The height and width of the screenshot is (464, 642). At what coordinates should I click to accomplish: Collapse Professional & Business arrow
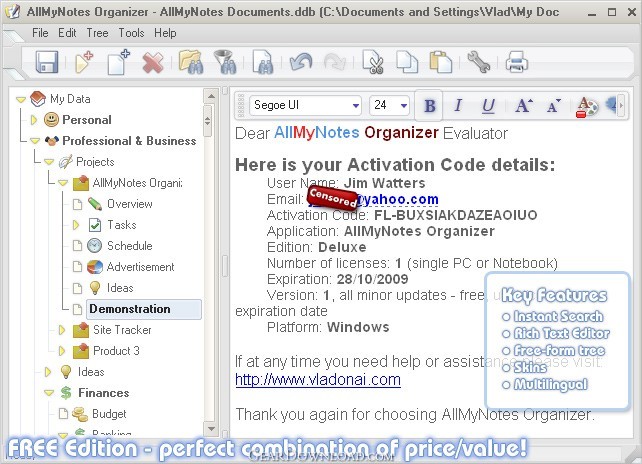click(x=35, y=141)
